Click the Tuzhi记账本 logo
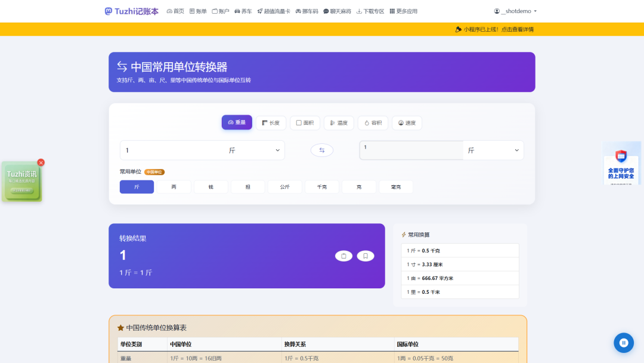644x363 pixels. click(131, 11)
